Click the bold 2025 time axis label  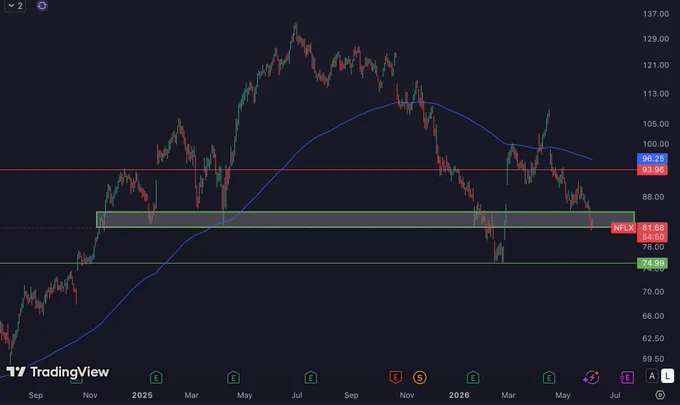pyautogui.click(x=142, y=395)
